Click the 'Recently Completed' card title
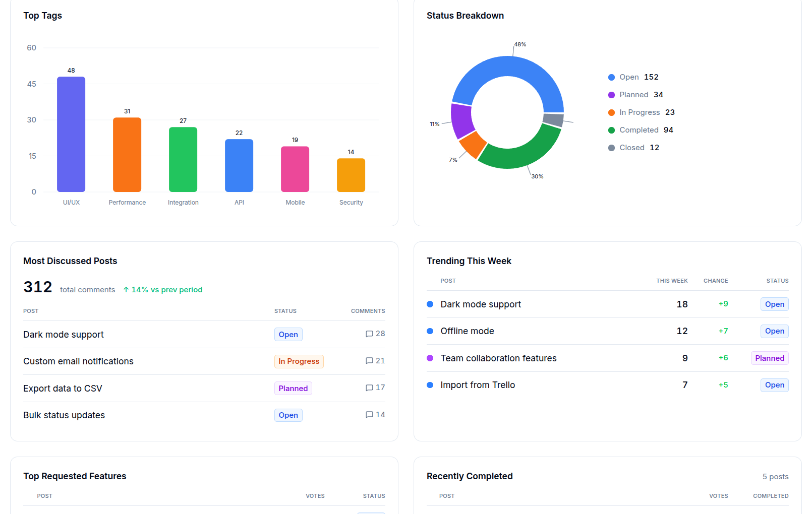 [x=470, y=476]
